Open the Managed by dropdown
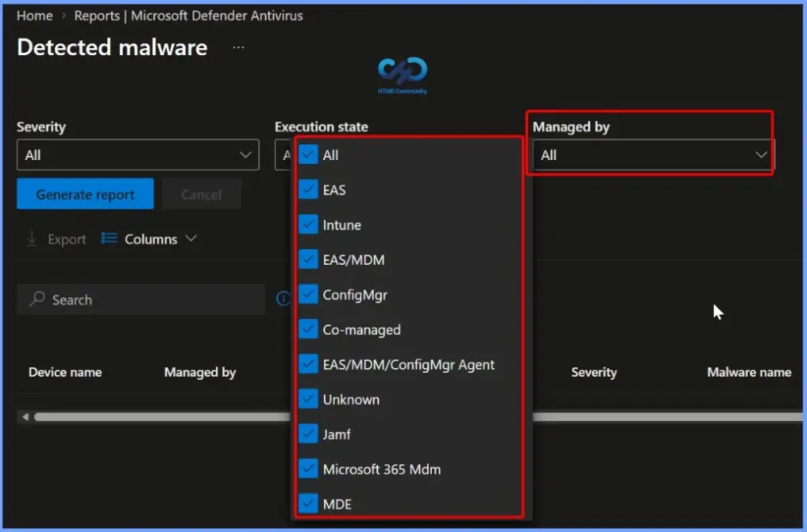 [653, 154]
